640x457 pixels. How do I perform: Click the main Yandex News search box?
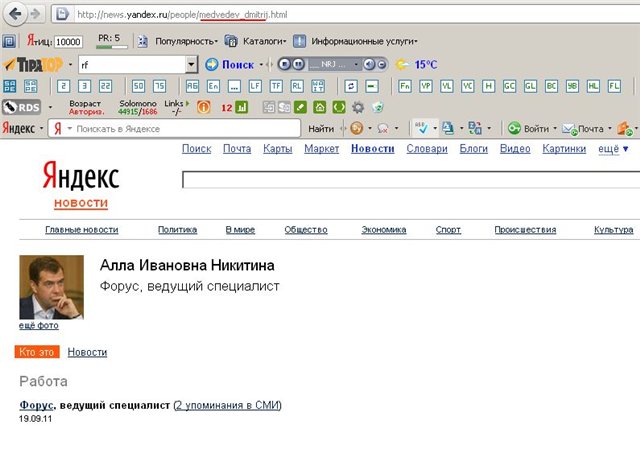tap(411, 180)
